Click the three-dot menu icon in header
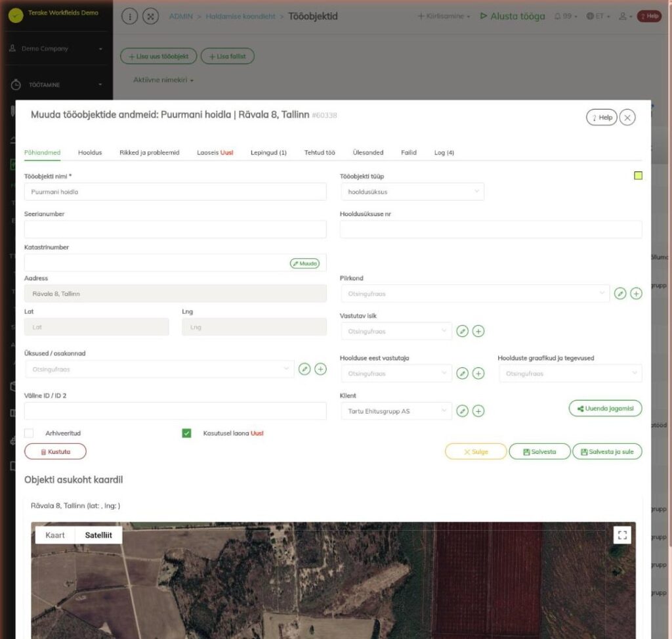This screenshot has height=639, width=672. [129, 16]
